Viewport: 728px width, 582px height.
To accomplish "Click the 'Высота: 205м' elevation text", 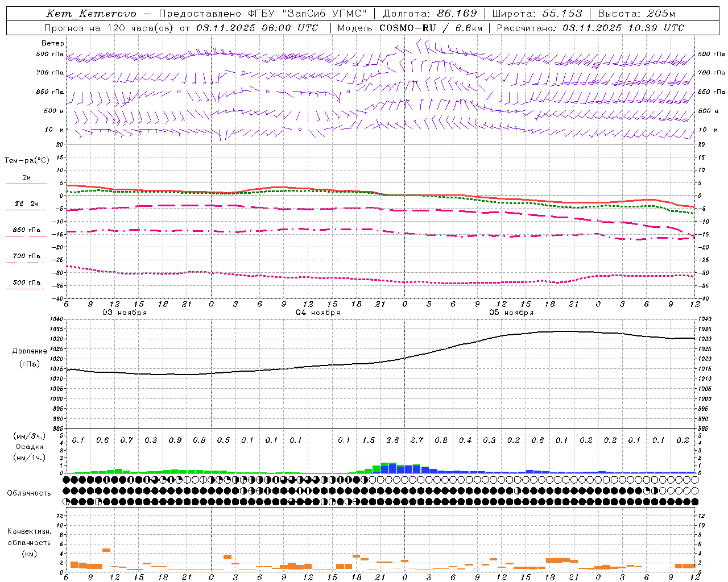I will click(x=636, y=14).
